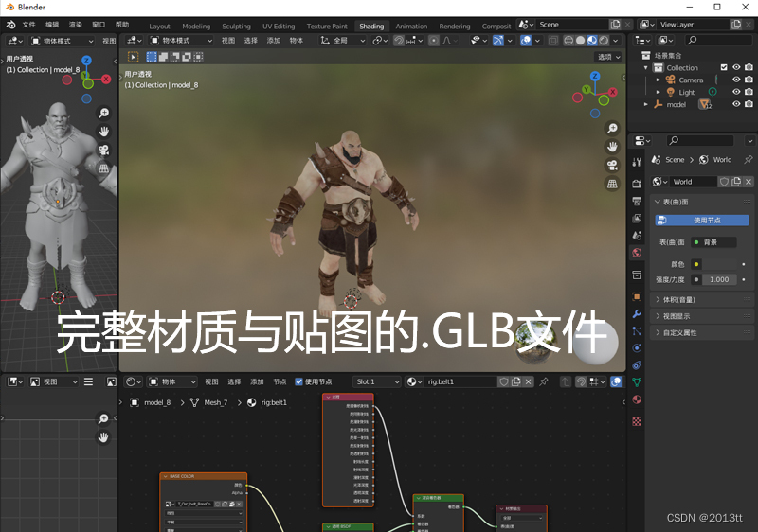Open the 渲染 menu
758x532 pixels.
tap(76, 24)
